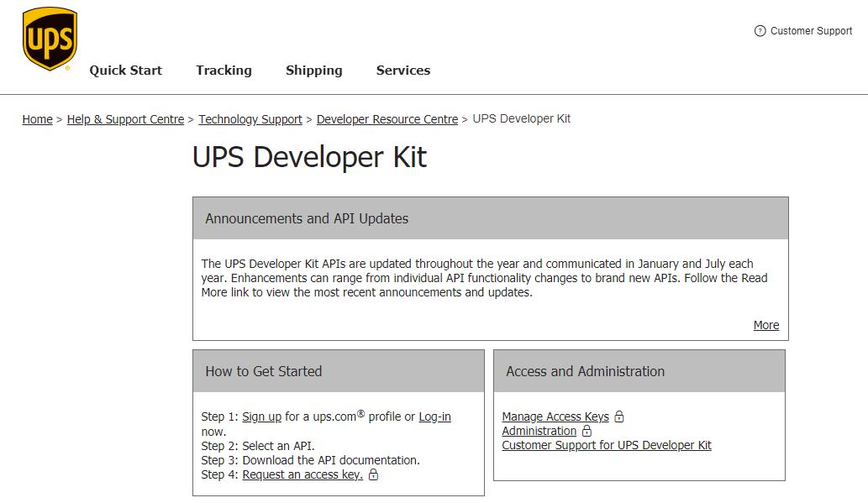
Task: Open the Services menu
Action: tap(403, 71)
